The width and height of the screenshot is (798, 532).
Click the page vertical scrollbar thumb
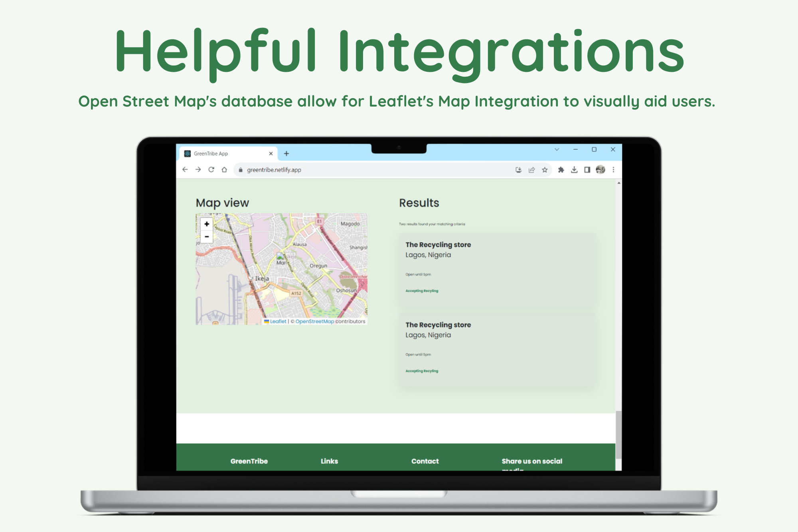618,435
